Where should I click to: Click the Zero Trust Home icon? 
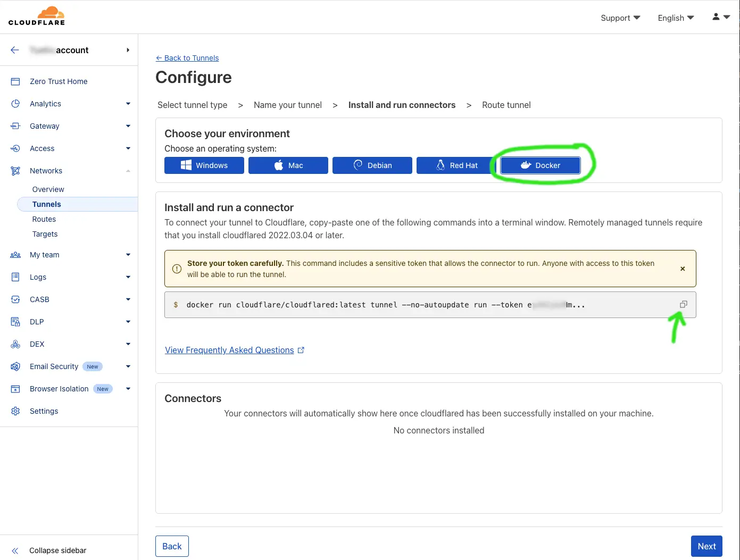[15, 81]
